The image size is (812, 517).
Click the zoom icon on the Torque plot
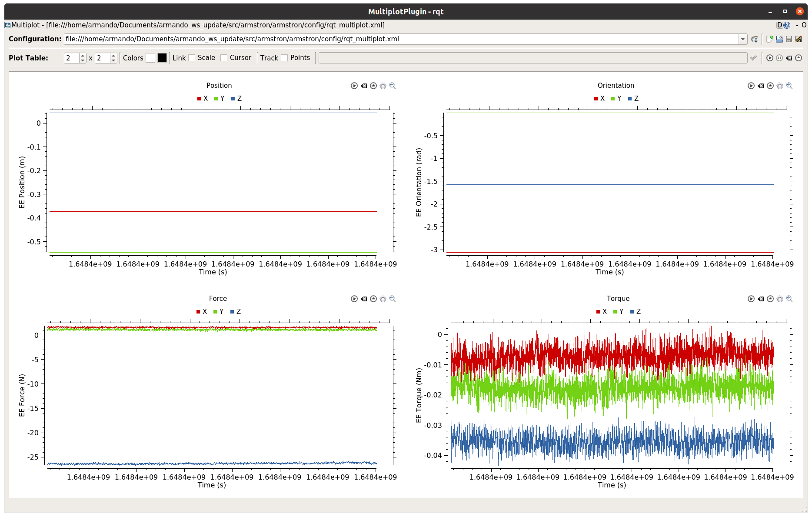[789, 299]
